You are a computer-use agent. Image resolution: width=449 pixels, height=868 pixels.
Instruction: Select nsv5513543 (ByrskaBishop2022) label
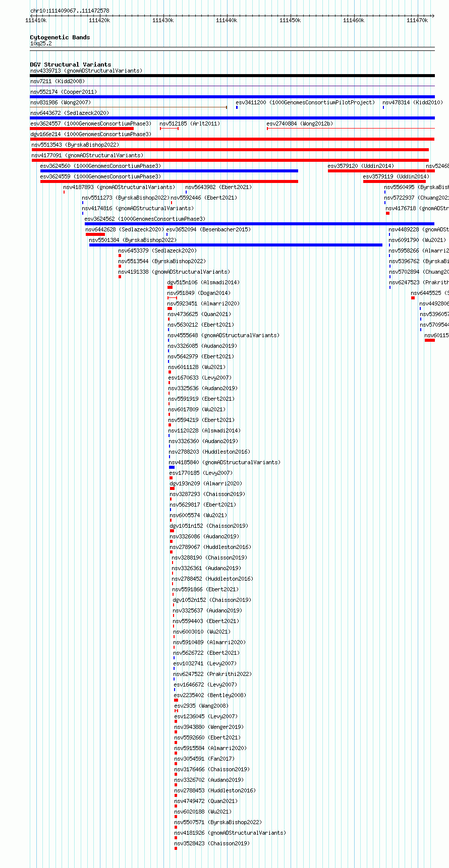75,145
